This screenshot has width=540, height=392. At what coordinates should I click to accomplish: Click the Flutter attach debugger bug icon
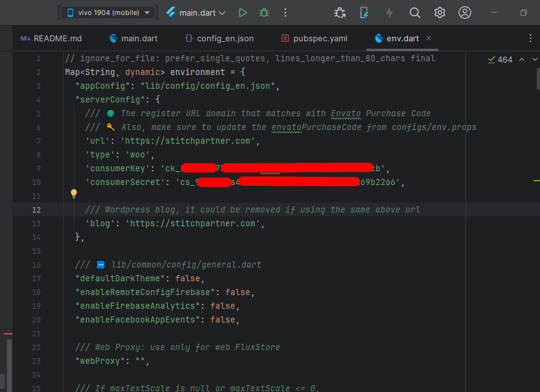[x=340, y=13]
